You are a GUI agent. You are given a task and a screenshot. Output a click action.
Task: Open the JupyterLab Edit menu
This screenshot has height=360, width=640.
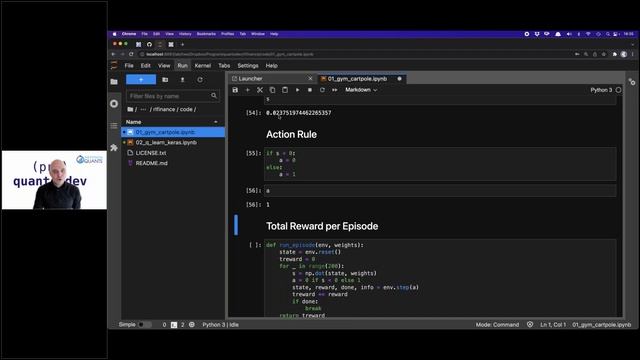coord(146,65)
